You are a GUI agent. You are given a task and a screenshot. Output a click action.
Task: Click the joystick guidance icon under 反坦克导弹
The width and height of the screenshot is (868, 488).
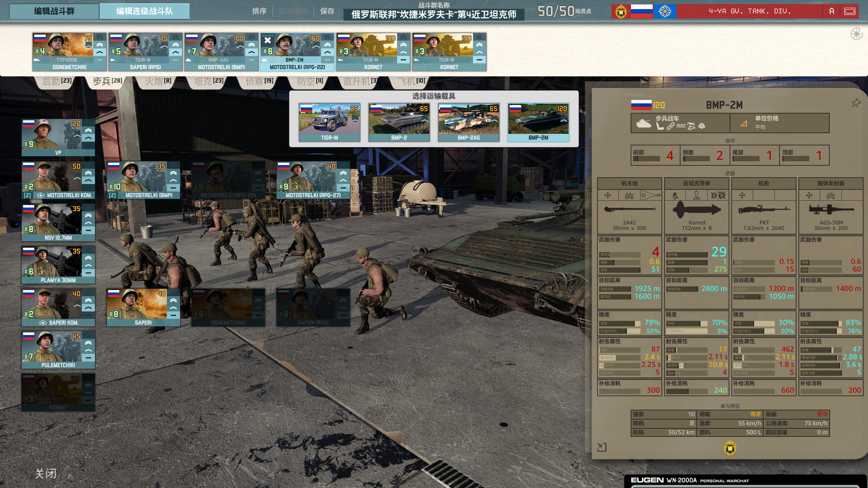click(x=696, y=196)
